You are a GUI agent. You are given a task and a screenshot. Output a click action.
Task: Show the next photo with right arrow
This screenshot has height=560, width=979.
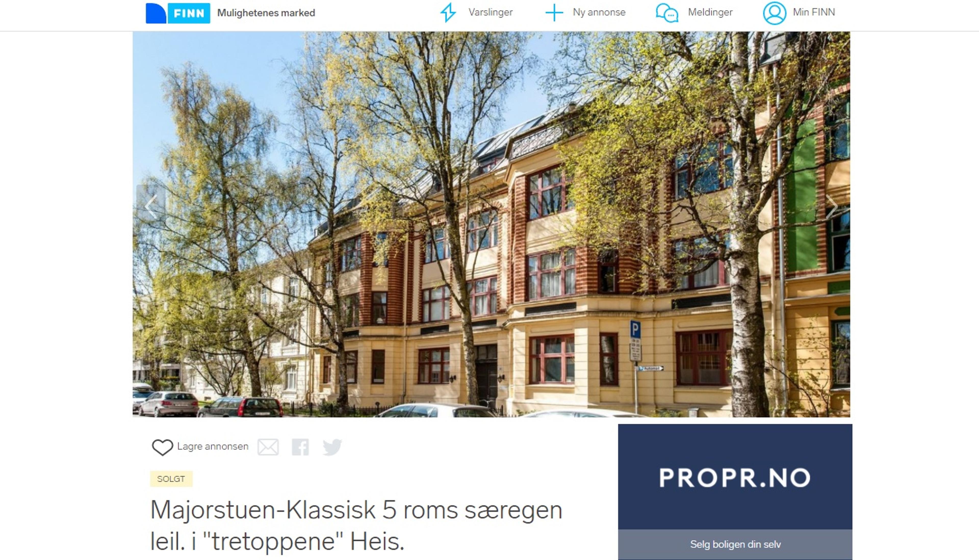click(832, 206)
